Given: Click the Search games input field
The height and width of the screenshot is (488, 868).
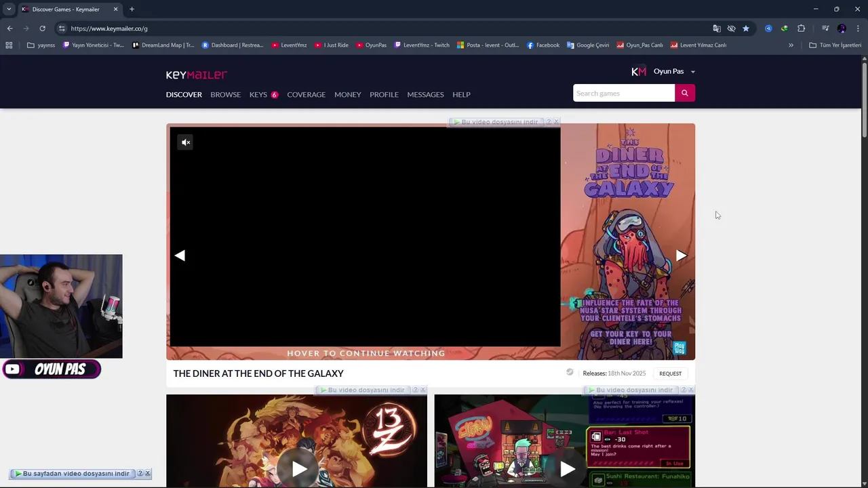Looking at the screenshot, I should tap(624, 93).
